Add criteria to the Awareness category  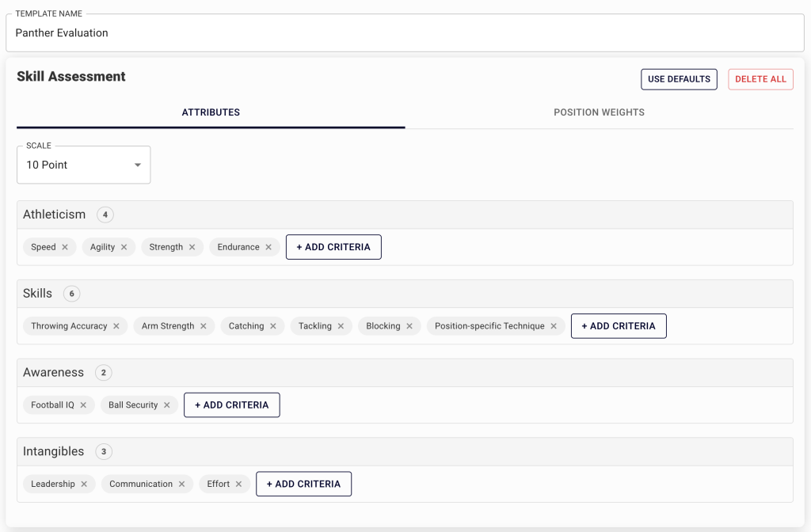click(231, 405)
